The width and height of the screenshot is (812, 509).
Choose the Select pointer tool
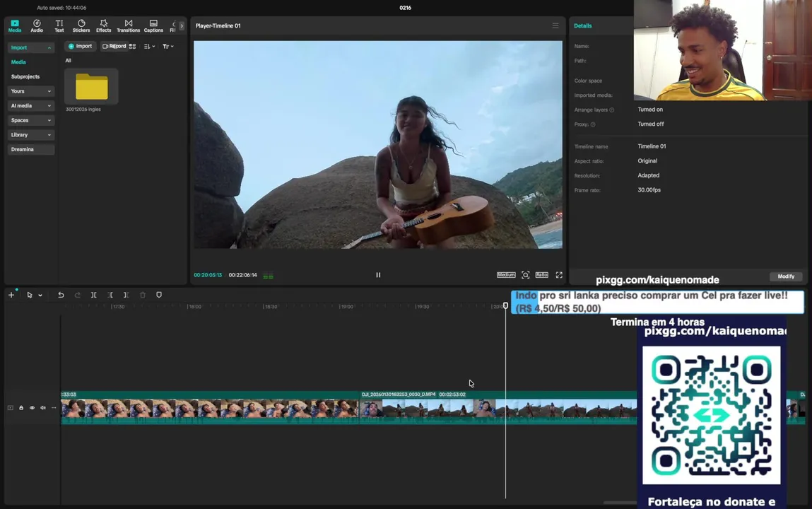pyautogui.click(x=30, y=295)
